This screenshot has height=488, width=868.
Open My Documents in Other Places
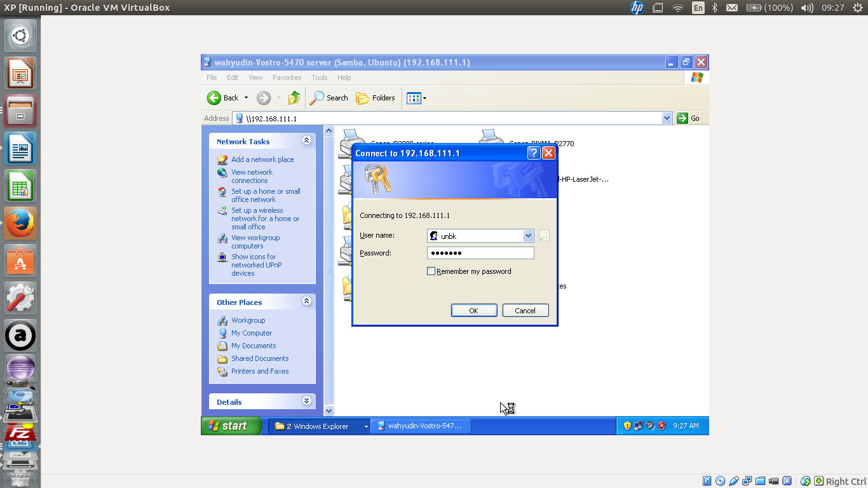(x=254, y=346)
